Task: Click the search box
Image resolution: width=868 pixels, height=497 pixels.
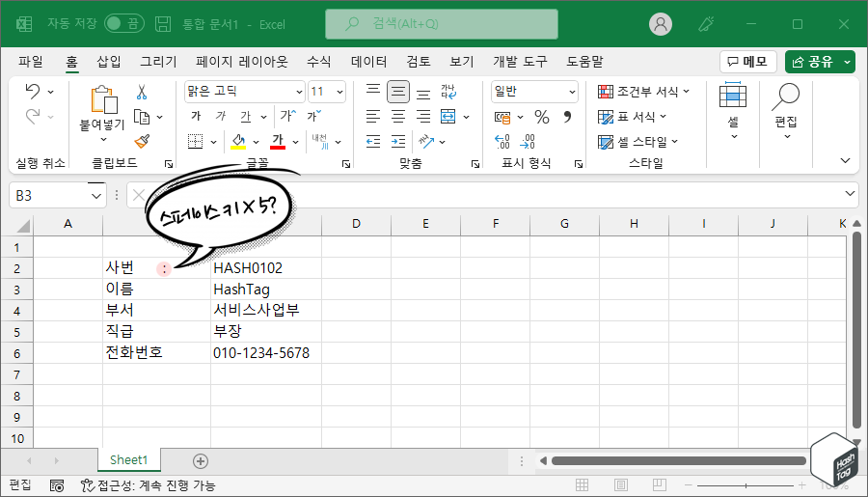Action: [441, 24]
